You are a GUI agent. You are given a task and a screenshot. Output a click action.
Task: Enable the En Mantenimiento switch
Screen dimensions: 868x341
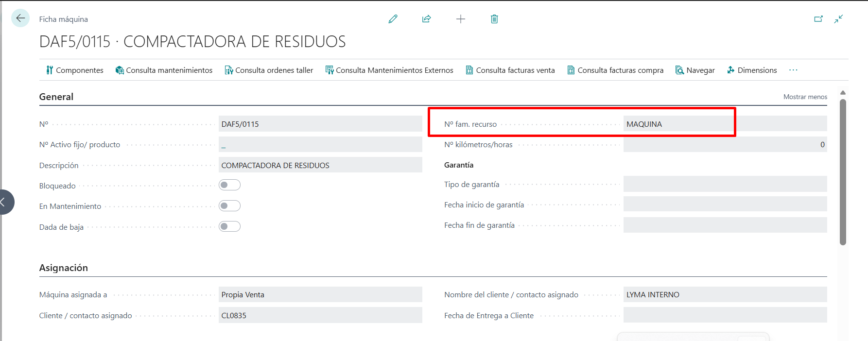pos(229,205)
